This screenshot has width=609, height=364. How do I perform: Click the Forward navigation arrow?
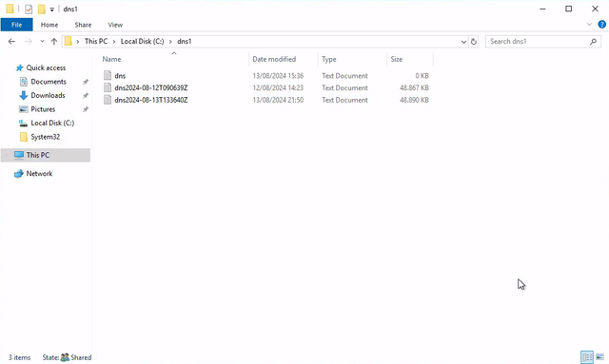(29, 42)
